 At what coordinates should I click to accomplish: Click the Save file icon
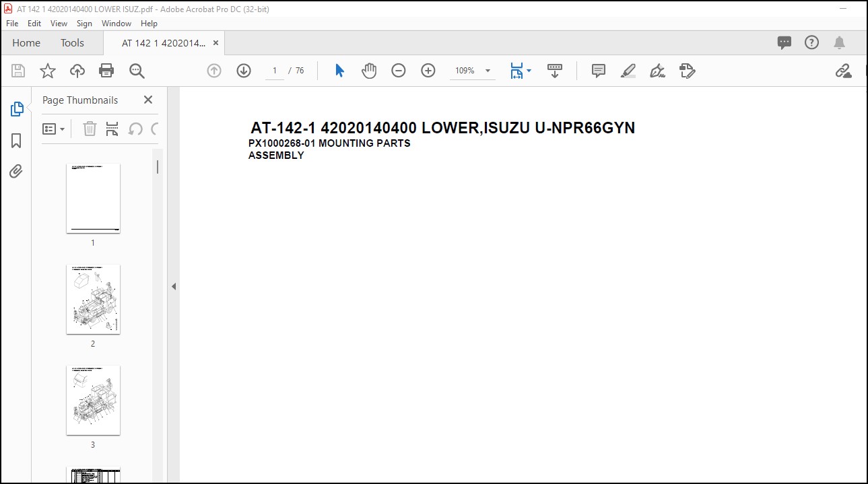(18, 71)
